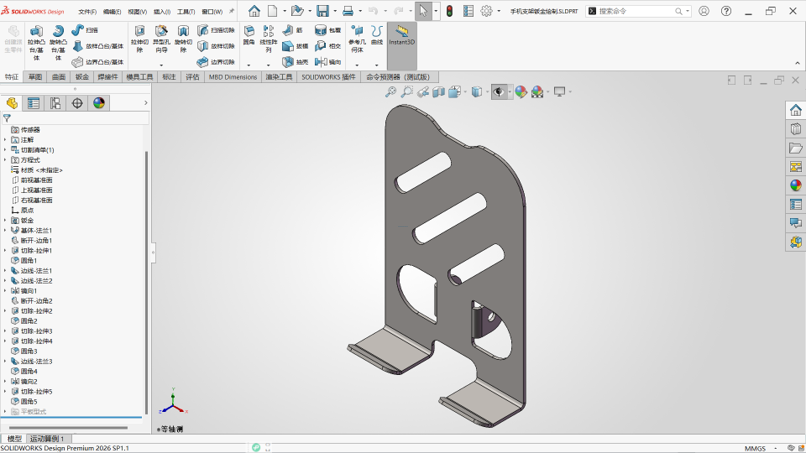This screenshot has height=453, width=806.
Task: Open the Options gear icon
Action: pos(486,11)
